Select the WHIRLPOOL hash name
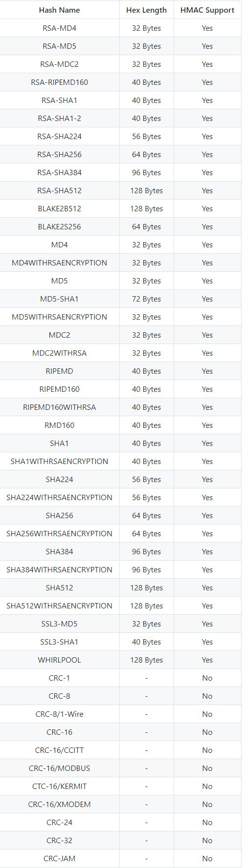The height and width of the screenshot is (868, 242). click(x=60, y=660)
